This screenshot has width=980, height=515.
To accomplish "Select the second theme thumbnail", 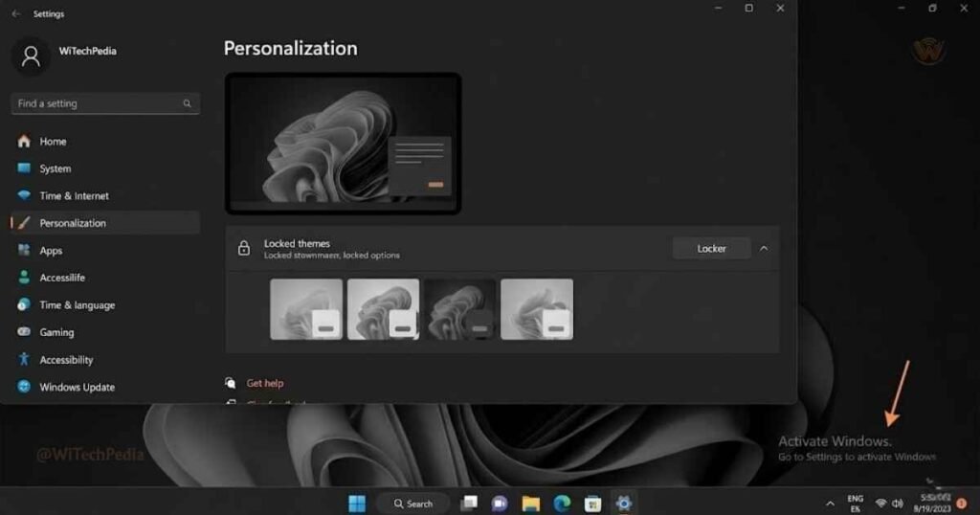I will [x=383, y=309].
